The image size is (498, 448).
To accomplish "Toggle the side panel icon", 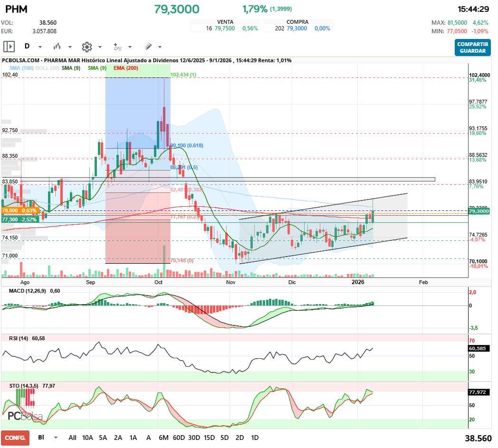I will 9,47.
